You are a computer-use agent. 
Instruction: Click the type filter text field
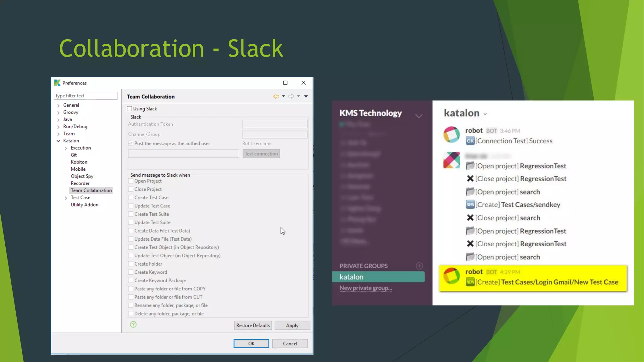tap(86, 96)
